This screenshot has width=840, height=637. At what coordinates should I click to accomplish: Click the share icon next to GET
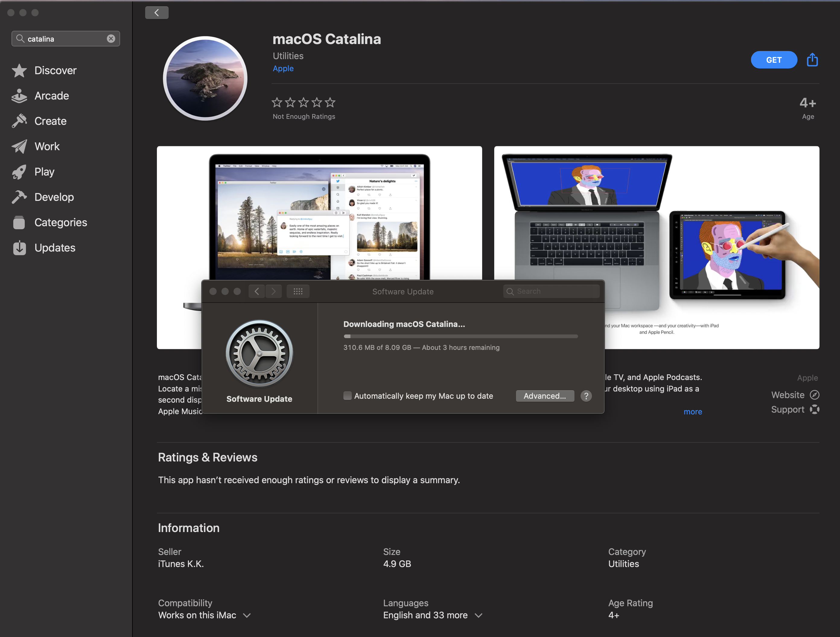coord(812,60)
